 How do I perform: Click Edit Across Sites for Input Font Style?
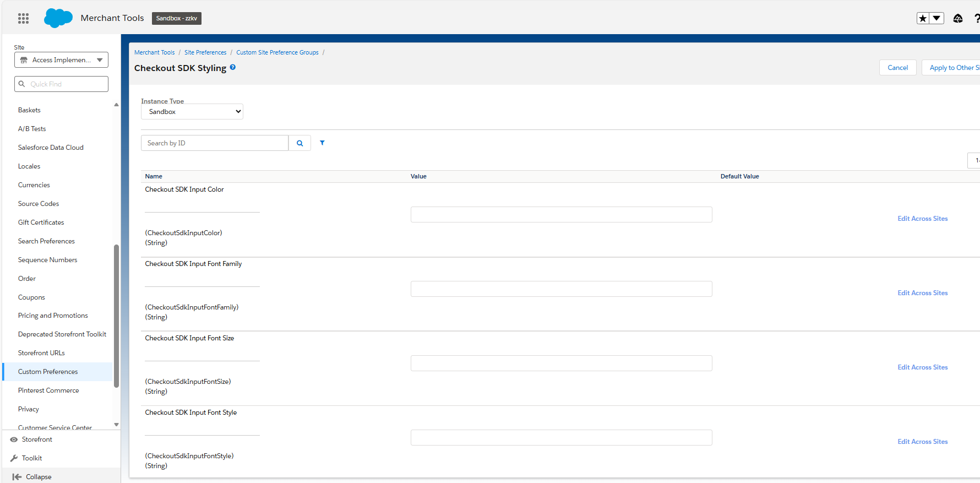[x=923, y=442]
